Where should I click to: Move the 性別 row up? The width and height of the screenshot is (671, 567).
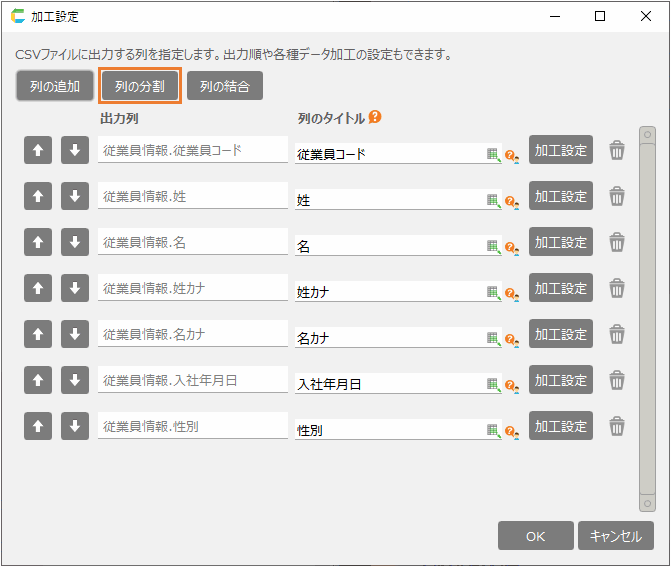click(x=37, y=427)
